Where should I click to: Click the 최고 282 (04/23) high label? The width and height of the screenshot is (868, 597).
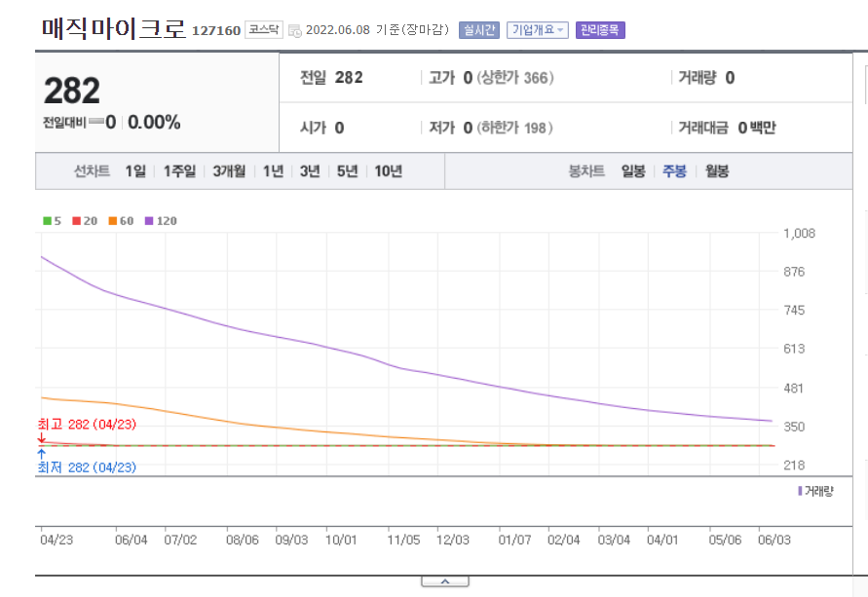point(87,425)
